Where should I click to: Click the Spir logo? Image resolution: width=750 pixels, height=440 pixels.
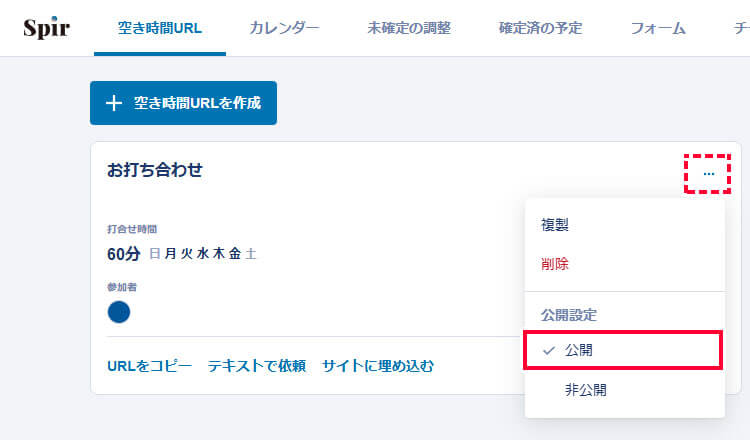coord(46,28)
